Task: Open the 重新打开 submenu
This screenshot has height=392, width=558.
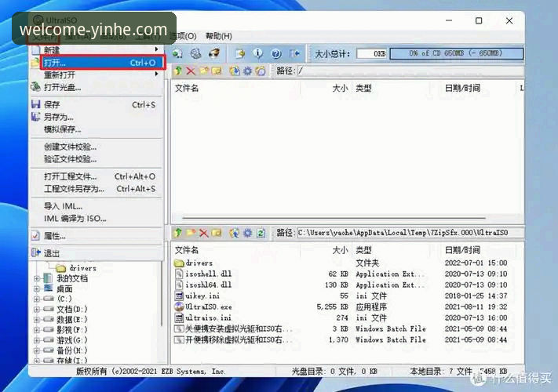Action: point(96,74)
